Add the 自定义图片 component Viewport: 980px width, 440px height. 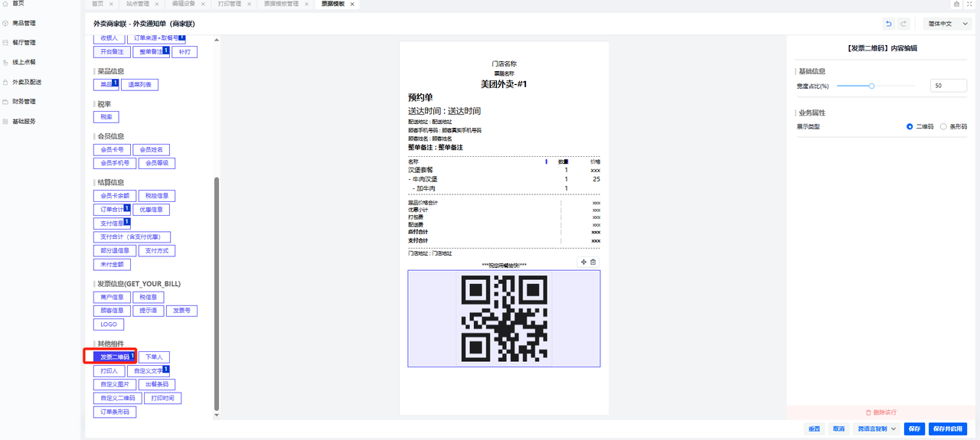tap(114, 384)
